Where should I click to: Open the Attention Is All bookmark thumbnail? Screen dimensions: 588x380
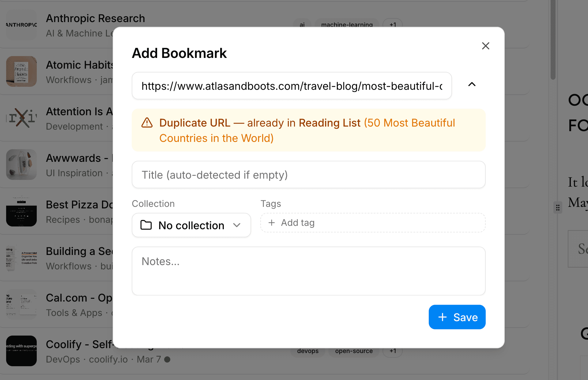pos(21,118)
